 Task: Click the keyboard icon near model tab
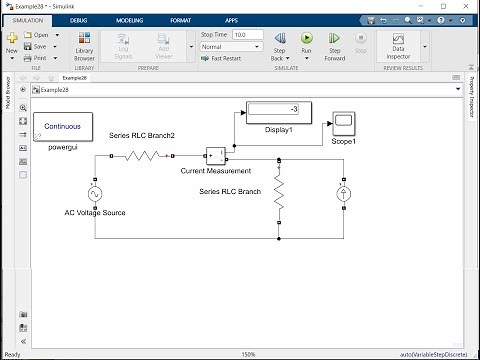456,77
